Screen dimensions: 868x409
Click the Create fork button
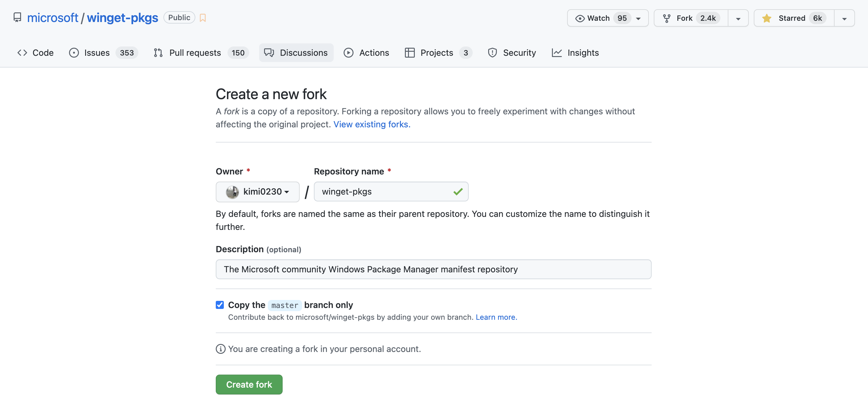tap(249, 385)
